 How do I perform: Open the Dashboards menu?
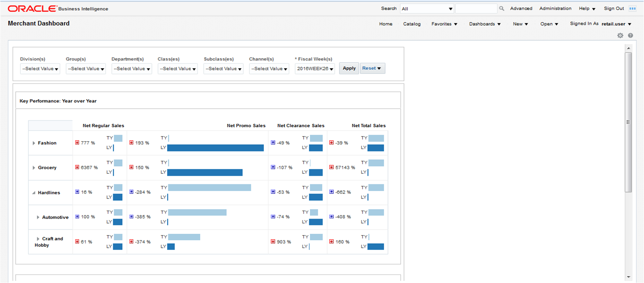pos(485,24)
